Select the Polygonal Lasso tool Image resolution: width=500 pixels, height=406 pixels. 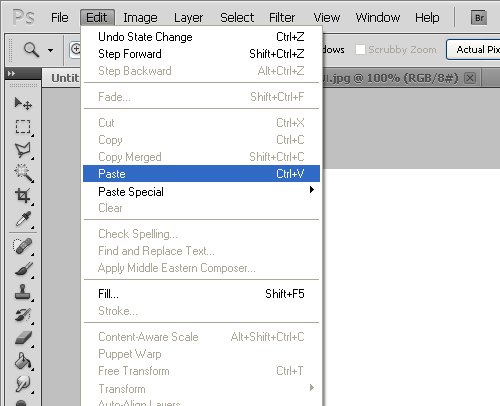(x=23, y=150)
